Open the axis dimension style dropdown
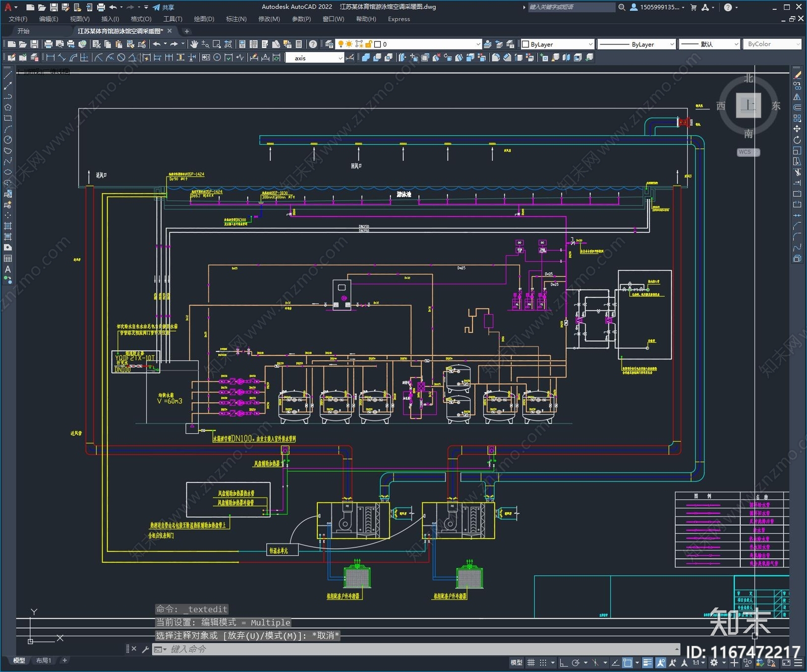 pyautogui.click(x=315, y=58)
